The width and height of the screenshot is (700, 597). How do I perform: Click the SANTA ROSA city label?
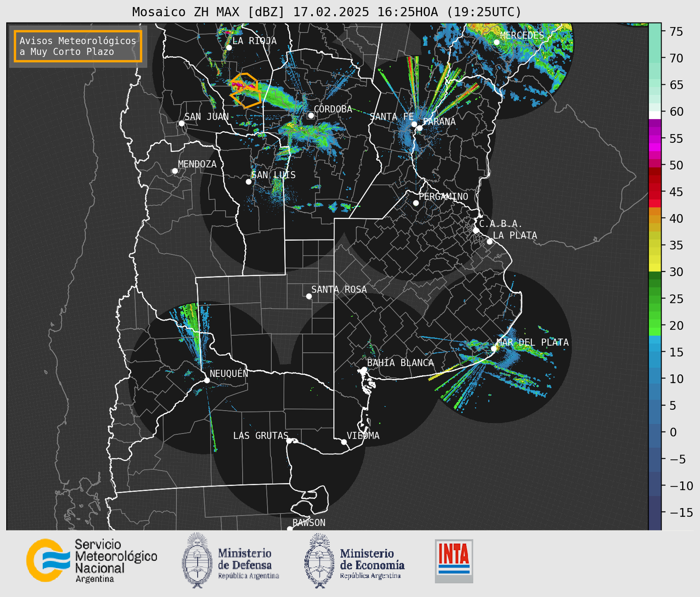pyautogui.click(x=339, y=289)
